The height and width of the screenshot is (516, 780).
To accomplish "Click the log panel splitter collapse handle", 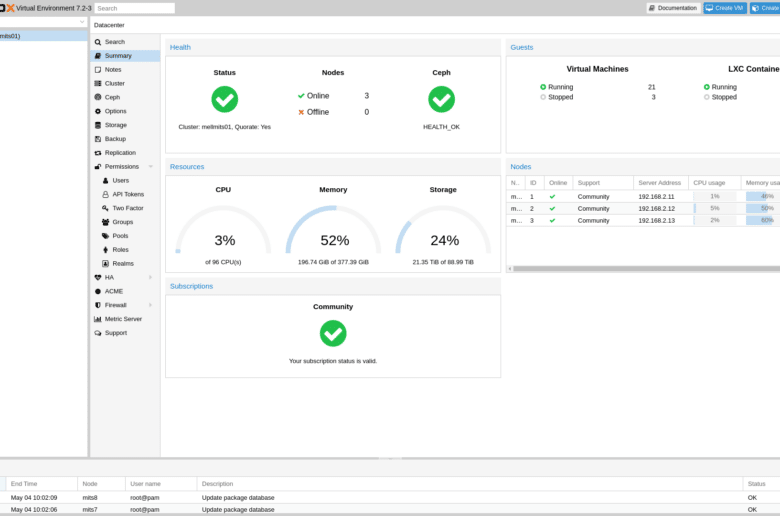I will point(390,458).
